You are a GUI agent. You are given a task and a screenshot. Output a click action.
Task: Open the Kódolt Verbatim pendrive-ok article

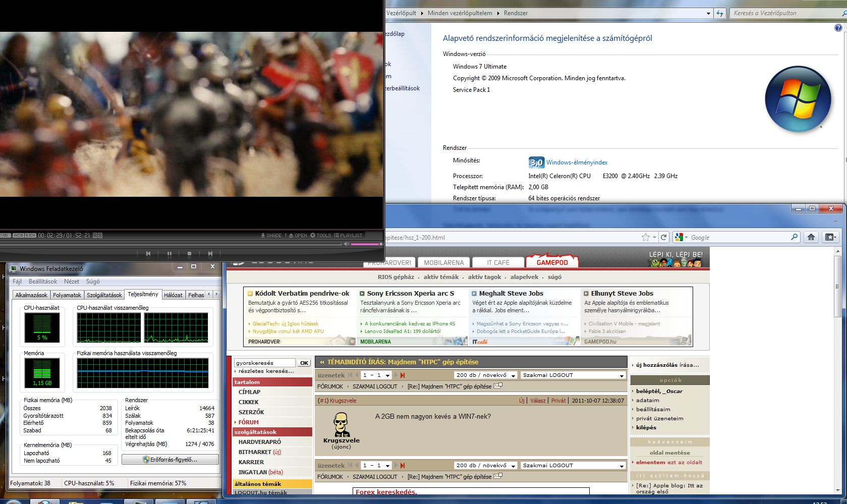click(x=302, y=293)
